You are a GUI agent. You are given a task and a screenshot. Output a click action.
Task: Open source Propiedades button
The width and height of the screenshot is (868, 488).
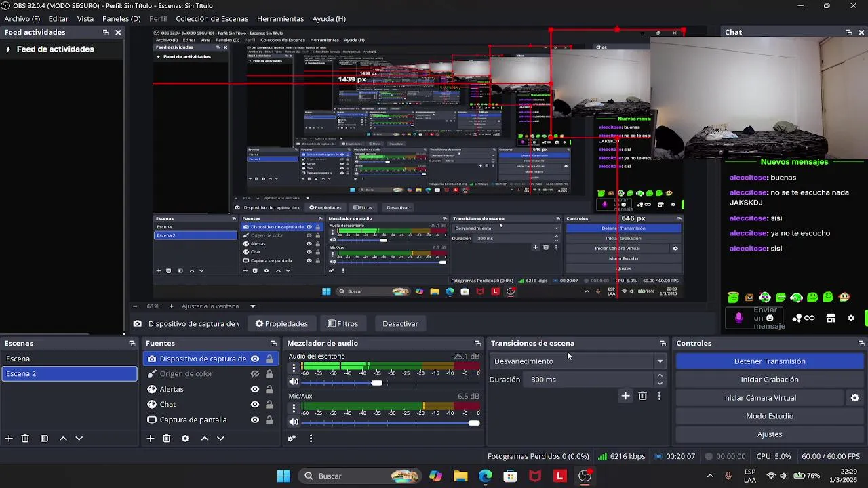pos(281,324)
